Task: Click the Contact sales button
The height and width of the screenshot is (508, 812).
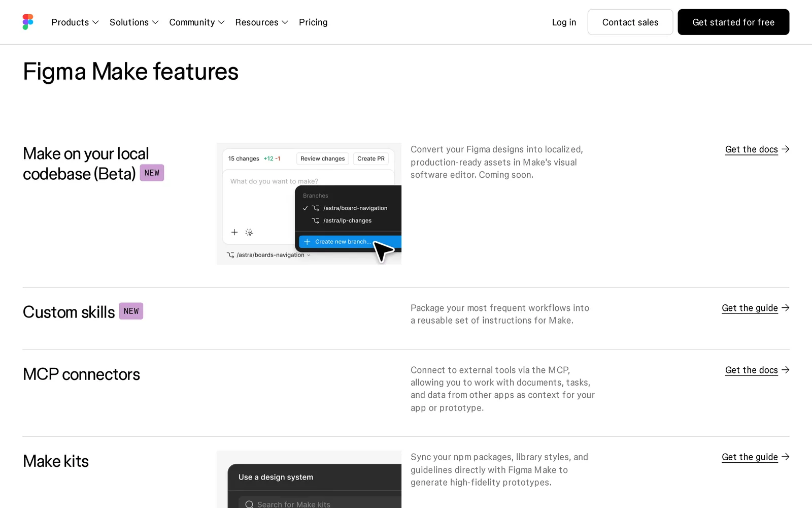Action: [x=630, y=22]
